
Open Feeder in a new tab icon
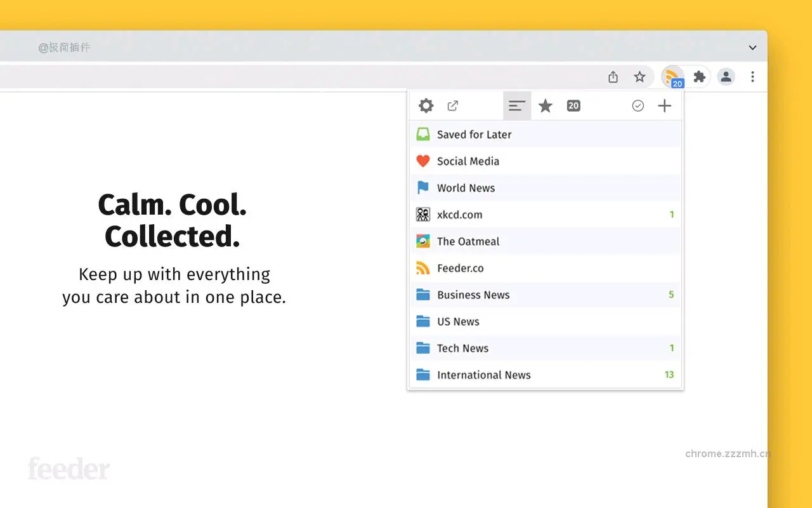coord(453,105)
